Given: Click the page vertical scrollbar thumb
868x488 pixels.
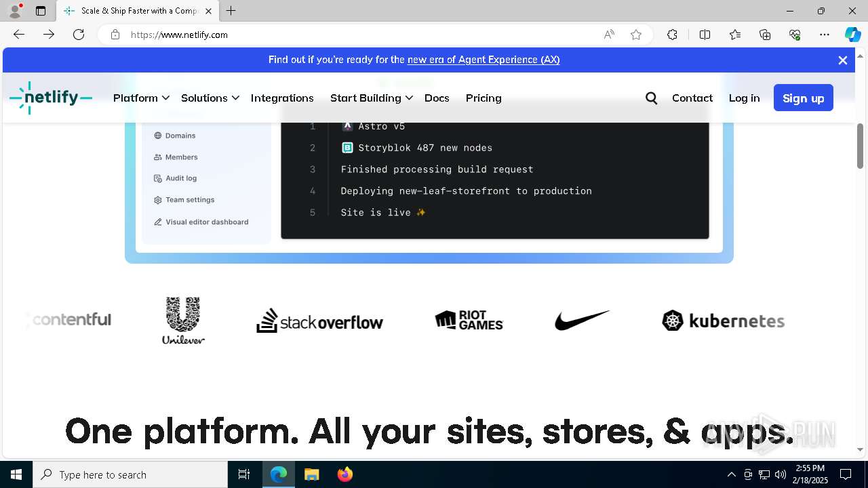Looking at the screenshot, I should pyautogui.click(x=860, y=146).
